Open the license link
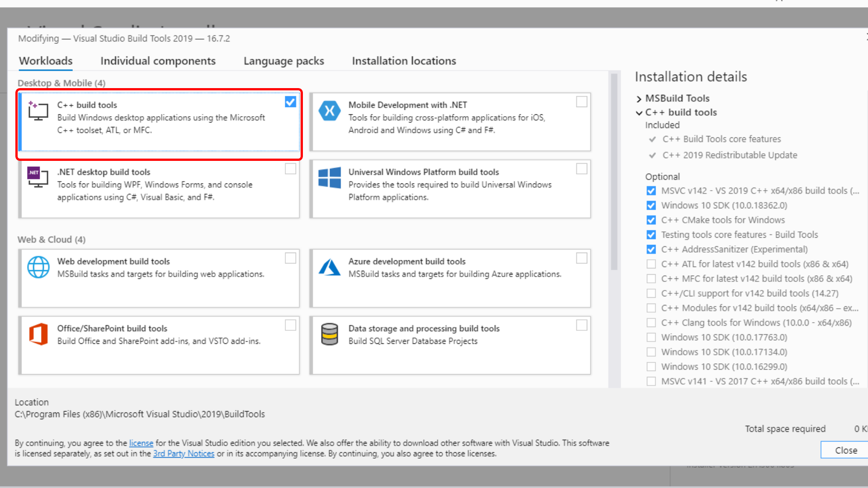868x488 pixels. click(141, 443)
